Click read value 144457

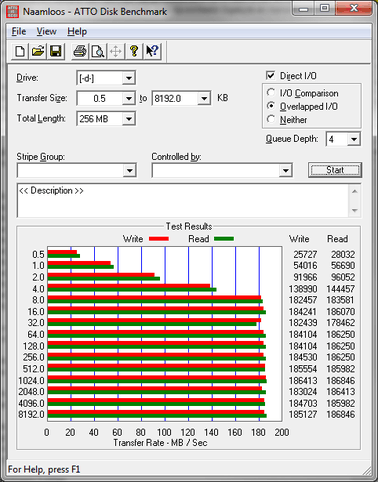[x=340, y=289]
